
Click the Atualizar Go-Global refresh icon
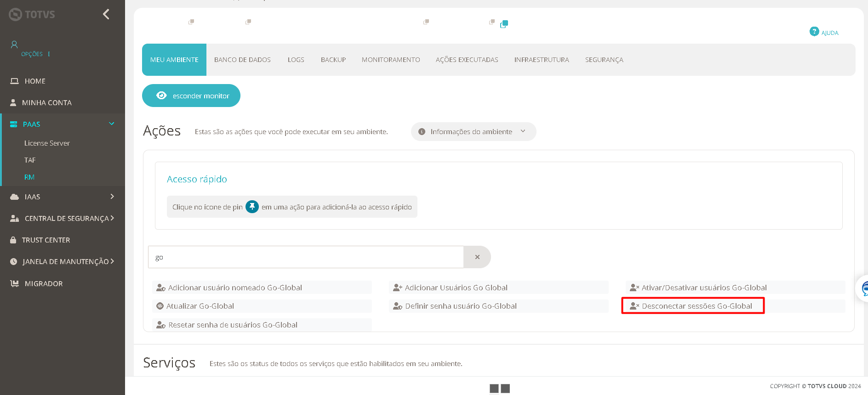pyautogui.click(x=160, y=306)
